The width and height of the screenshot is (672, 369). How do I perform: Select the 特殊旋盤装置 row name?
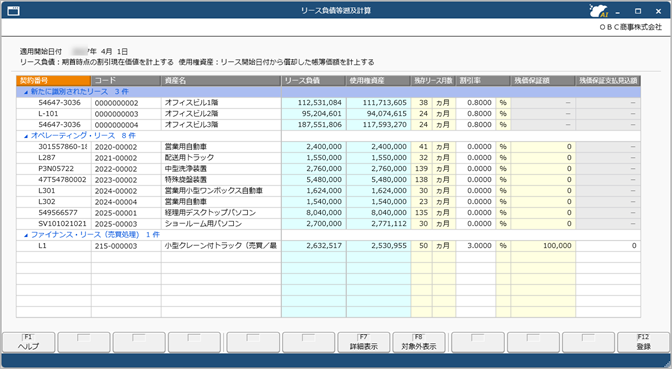(221, 180)
